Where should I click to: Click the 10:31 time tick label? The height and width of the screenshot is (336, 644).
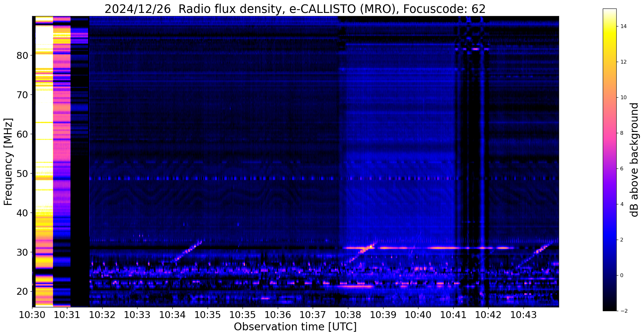click(67, 315)
